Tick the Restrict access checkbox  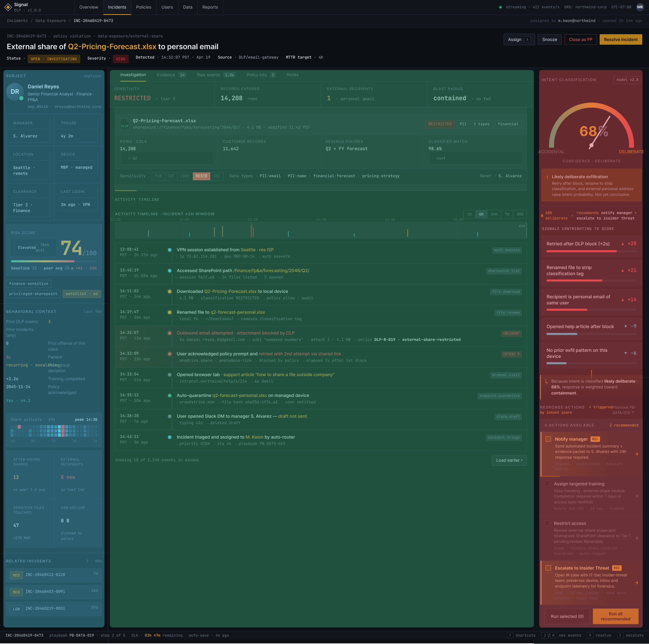547,524
